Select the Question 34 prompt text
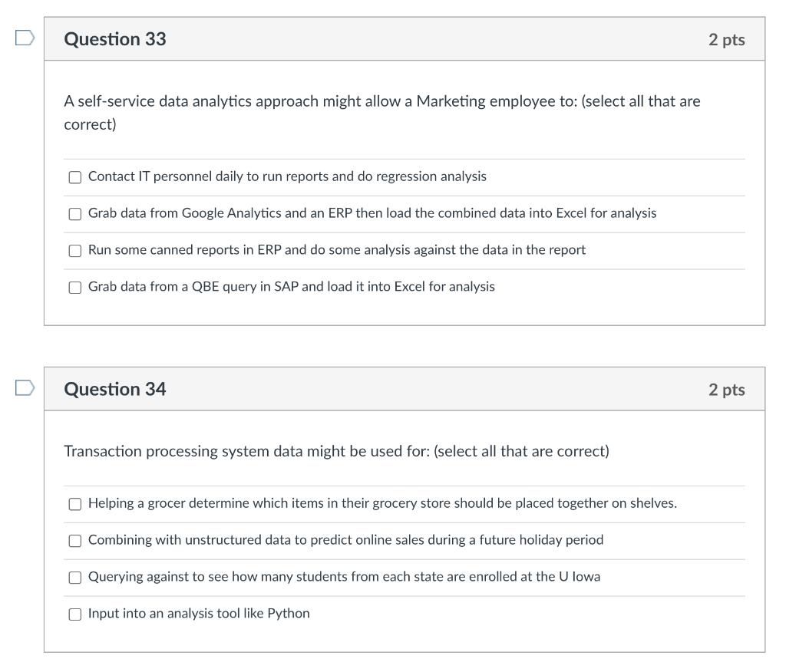This screenshot has width=786, height=672. pyautogui.click(x=335, y=451)
